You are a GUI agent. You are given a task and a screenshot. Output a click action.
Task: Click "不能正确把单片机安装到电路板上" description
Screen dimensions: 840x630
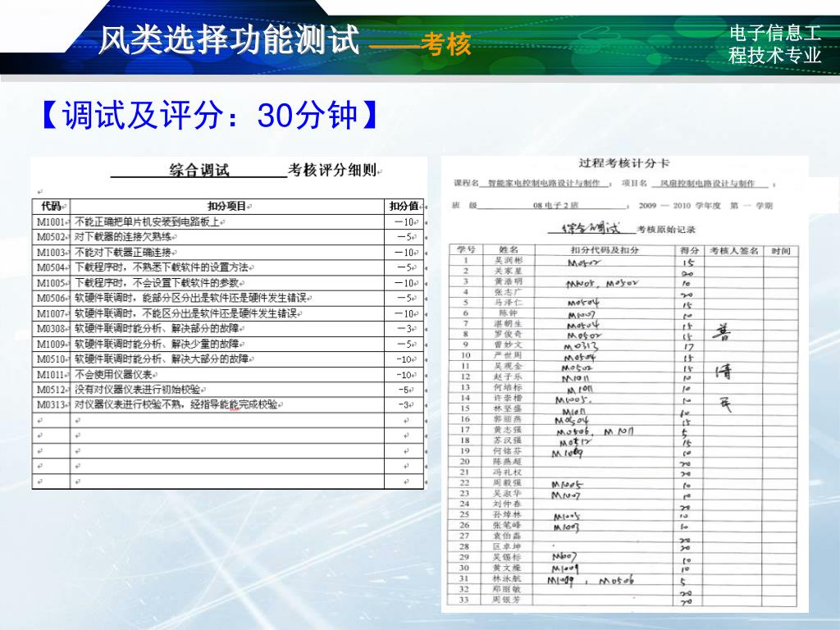(147, 221)
